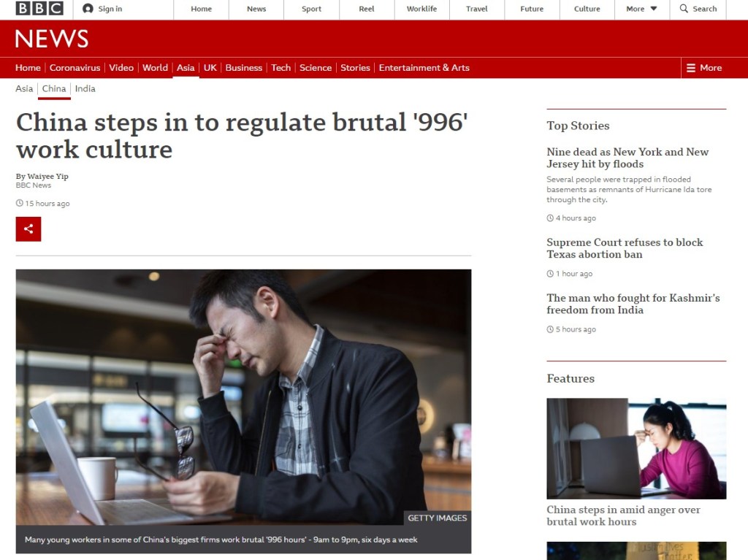Open Entertainment & Arts section
This screenshot has height=560, width=748.
pos(424,68)
